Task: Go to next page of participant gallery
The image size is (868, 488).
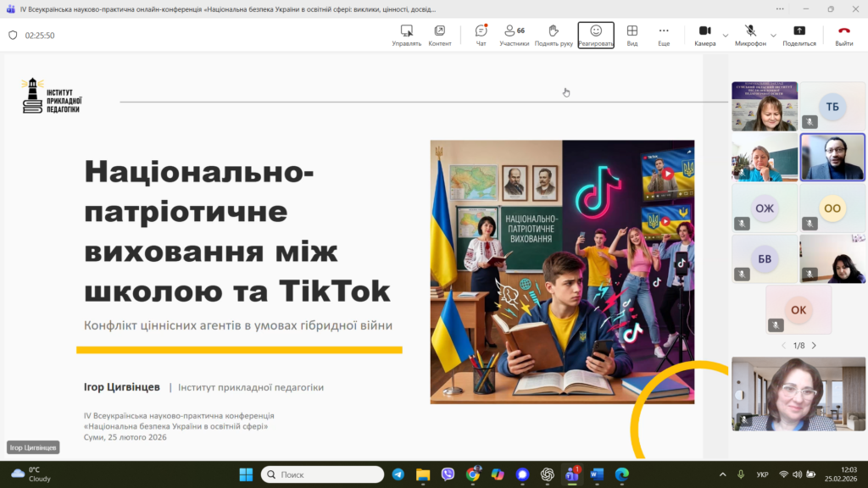Action: (814, 346)
